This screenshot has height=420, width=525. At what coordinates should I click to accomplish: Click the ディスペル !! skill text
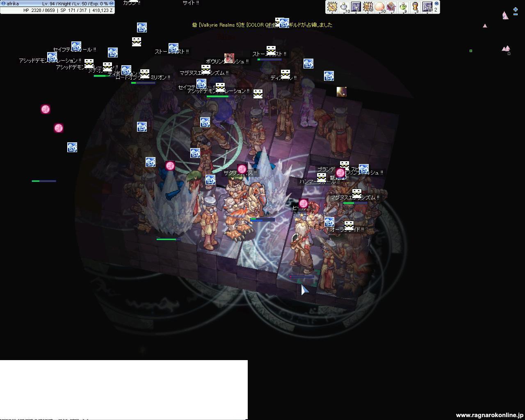point(283,78)
